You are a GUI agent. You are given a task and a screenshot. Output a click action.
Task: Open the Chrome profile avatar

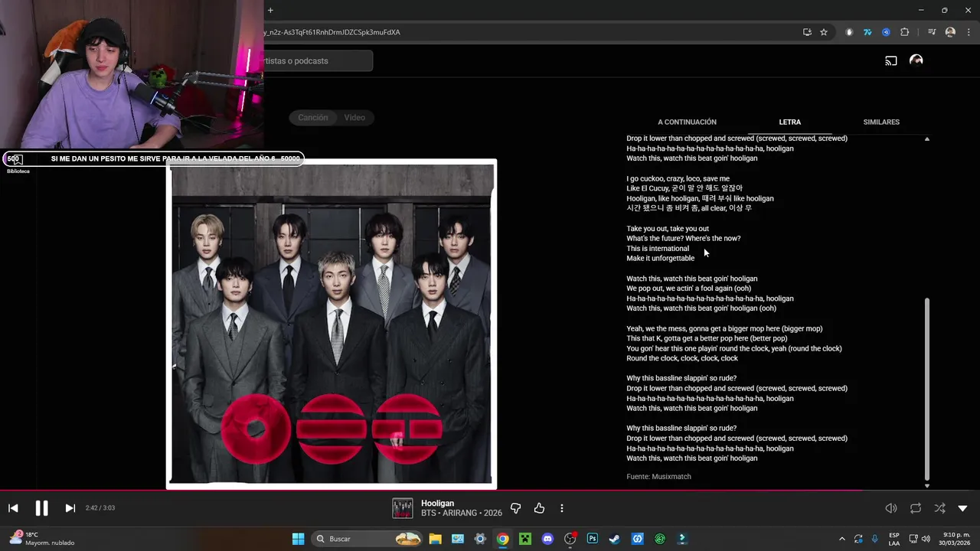click(950, 32)
